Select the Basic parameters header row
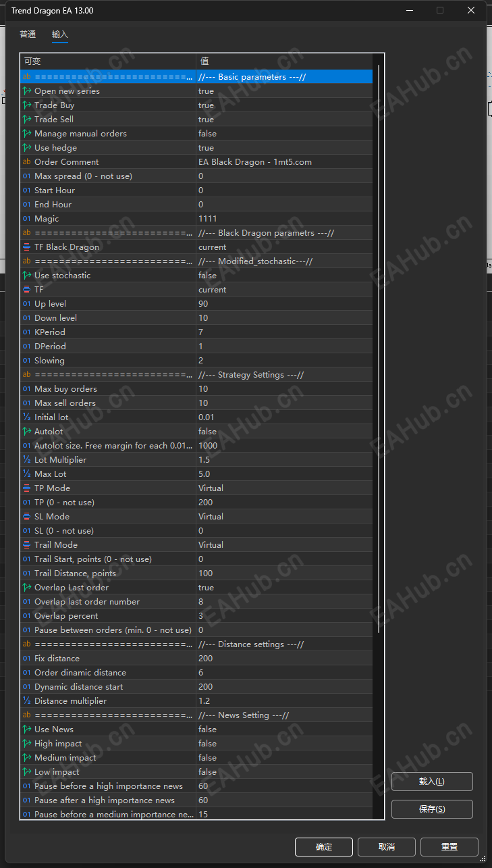This screenshot has width=492, height=868. click(x=196, y=77)
